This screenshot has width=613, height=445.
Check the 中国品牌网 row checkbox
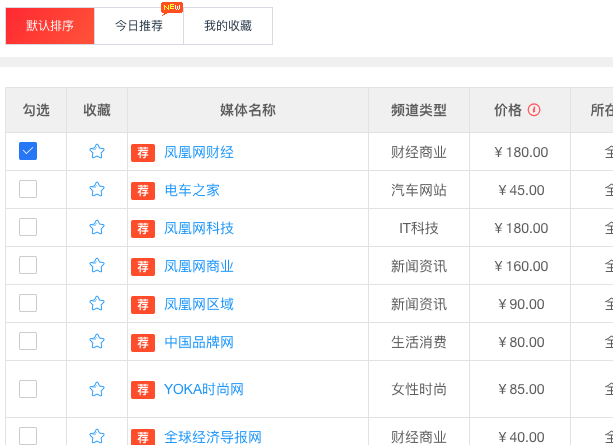pos(28,341)
